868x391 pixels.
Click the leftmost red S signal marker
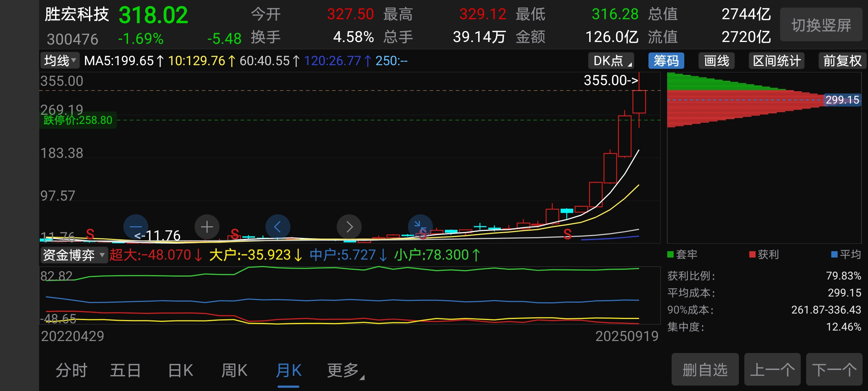90,234
